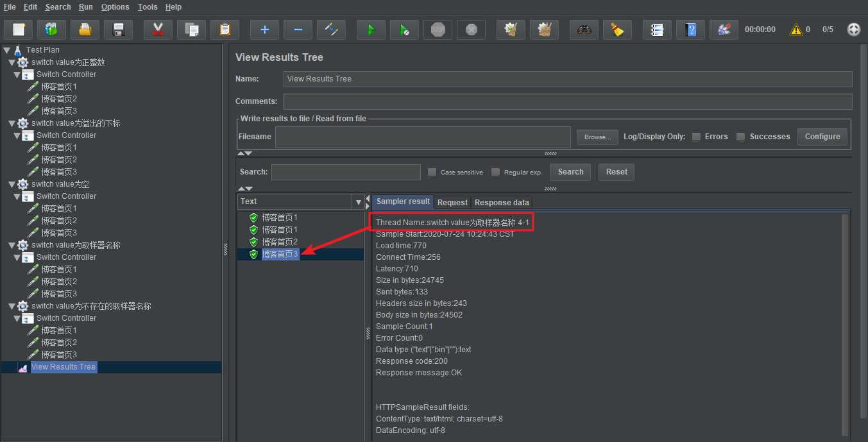Image resolution: width=868 pixels, height=442 pixels.
Task: Collapse the switch value为取样器名称 thread group
Action: pos(12,245)
